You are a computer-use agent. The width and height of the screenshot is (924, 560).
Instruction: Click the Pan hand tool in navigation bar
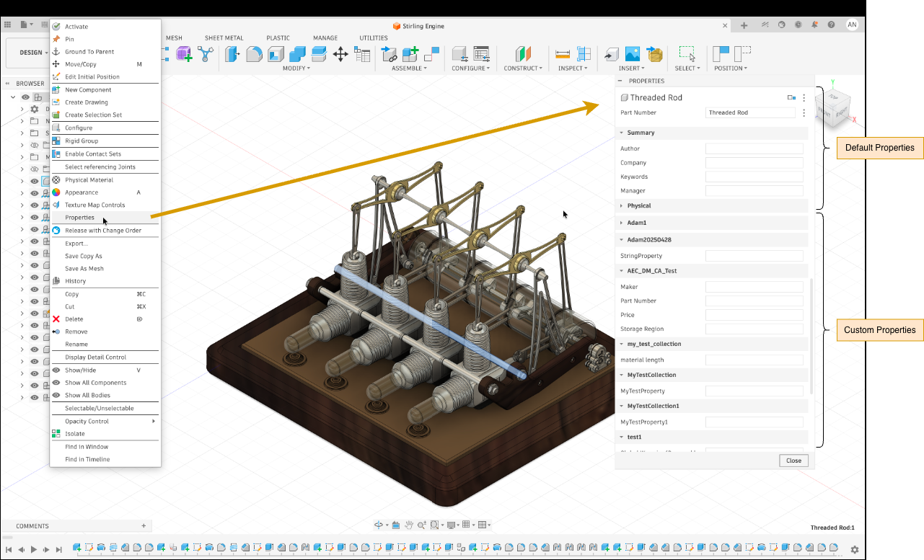(408, 525)
